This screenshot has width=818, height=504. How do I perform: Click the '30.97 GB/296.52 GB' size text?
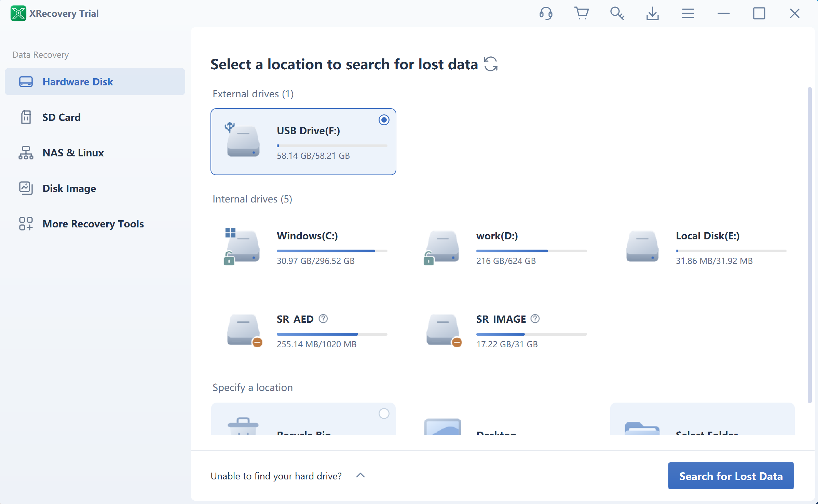point(316,261)
